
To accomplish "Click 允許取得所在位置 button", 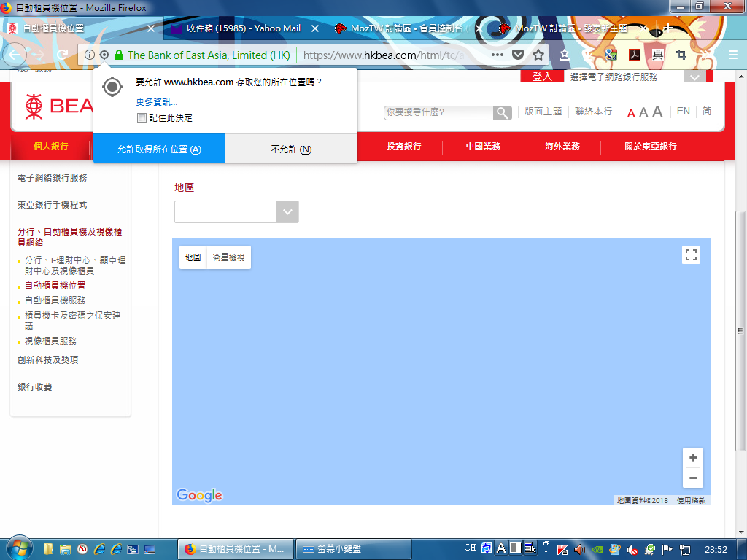I will (x=159, y=149).
